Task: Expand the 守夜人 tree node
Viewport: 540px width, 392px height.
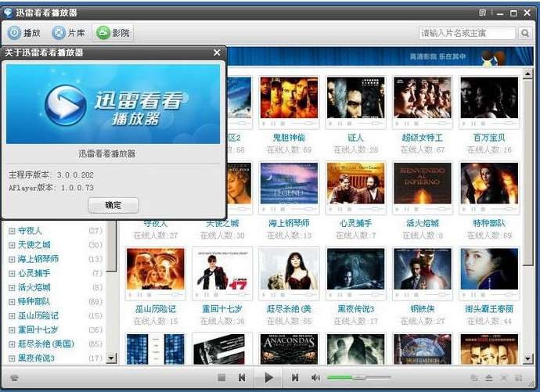Action: 12,231
